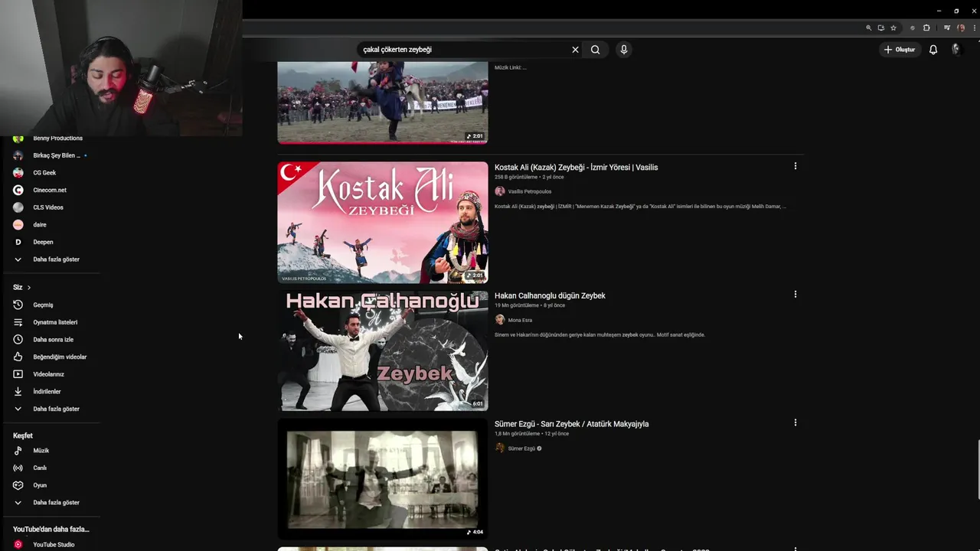Clear the search box with the X icon
The image size is (980, 551).
(575, 50)
